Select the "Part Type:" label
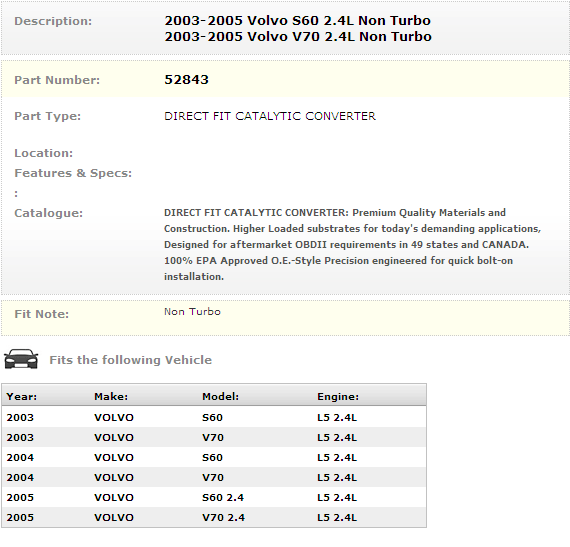The image size is (570, 547). pos(48,116)
